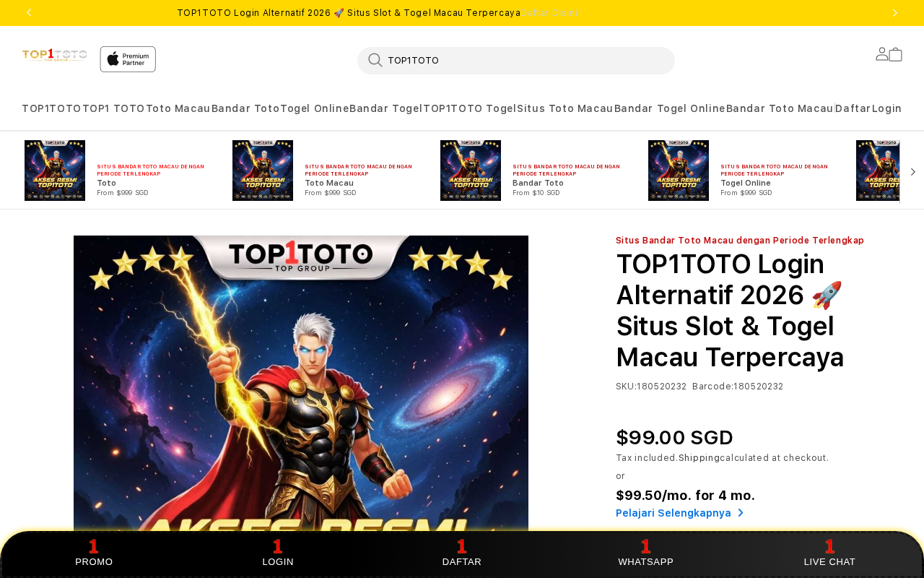Open the shopping bag icon
The image size is (924, 578).
pyautogui.click(x=895, y=54)
